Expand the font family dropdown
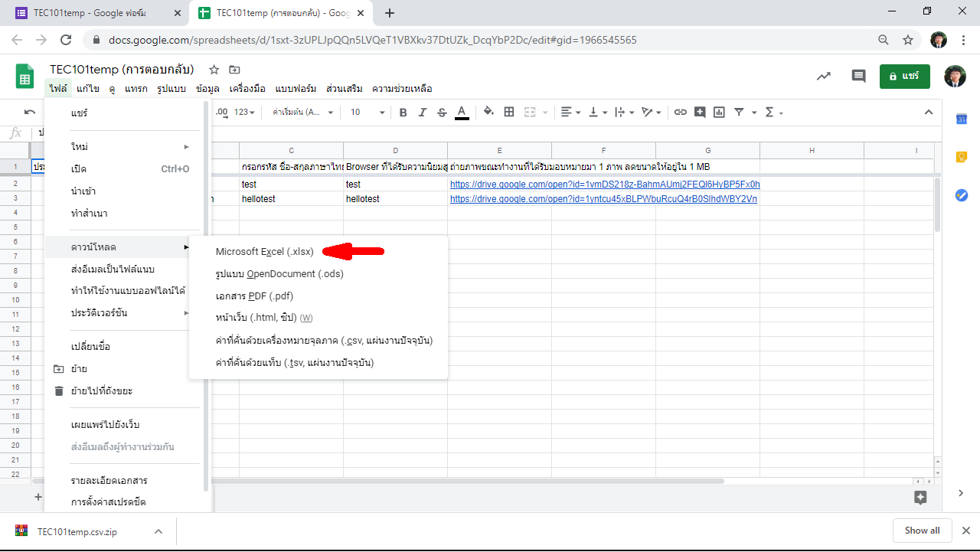 [303, 113]
